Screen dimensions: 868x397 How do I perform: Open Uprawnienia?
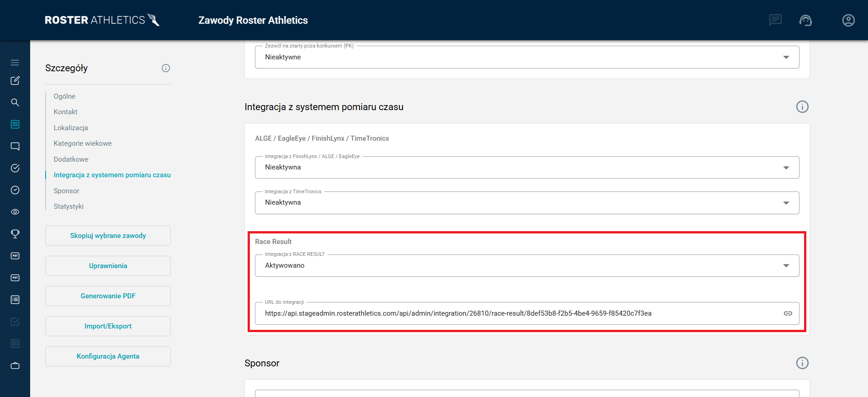(108, 266)
